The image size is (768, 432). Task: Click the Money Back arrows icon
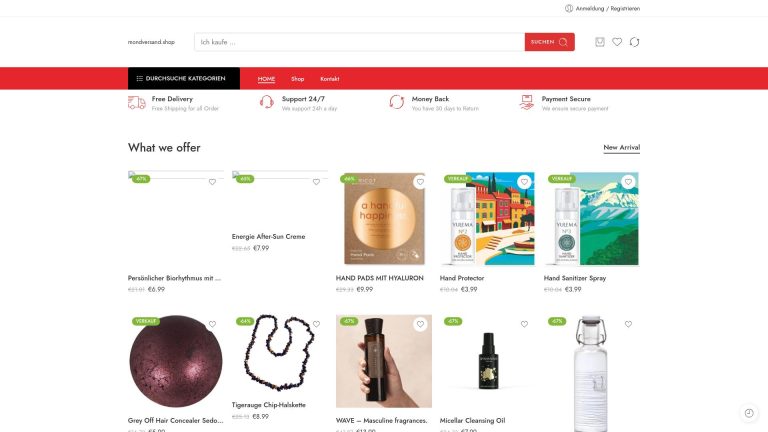coord(397,102)
